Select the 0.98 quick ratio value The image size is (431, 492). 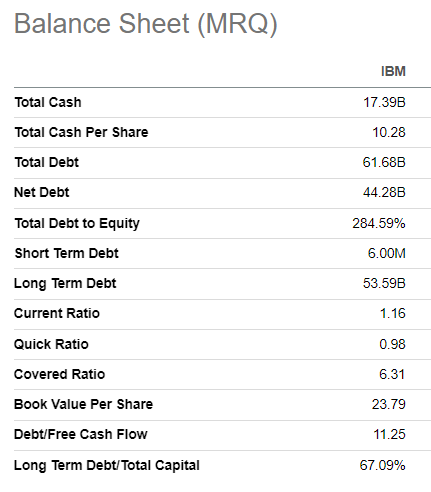coord(392,344)
